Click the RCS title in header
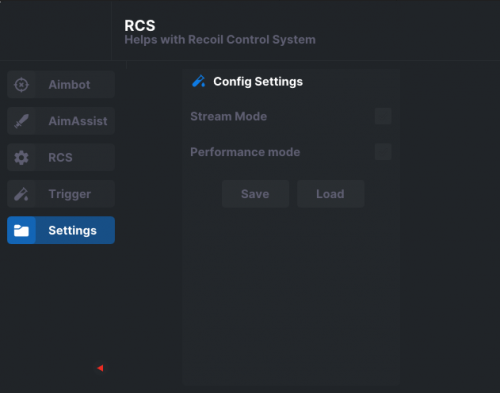 click(140, 26)
